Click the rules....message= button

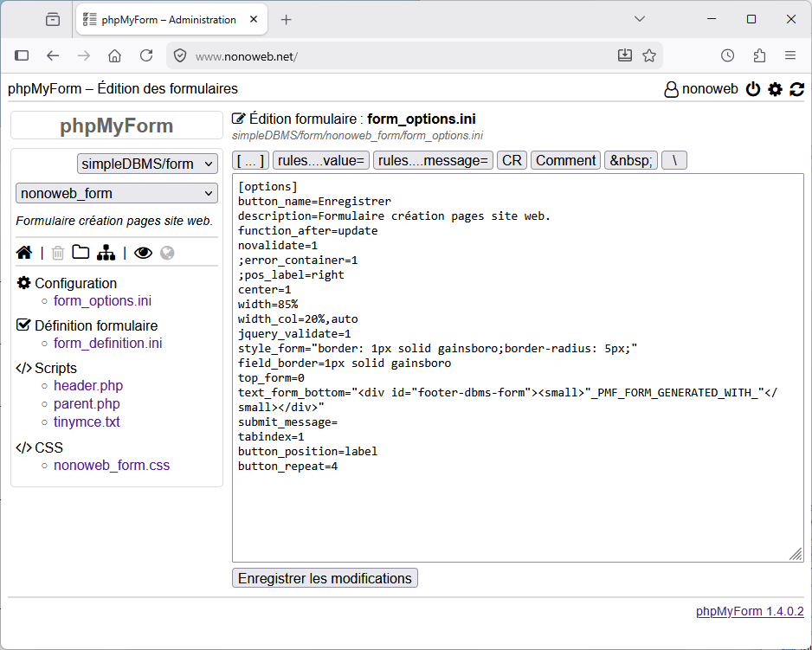tap(433, 161)
